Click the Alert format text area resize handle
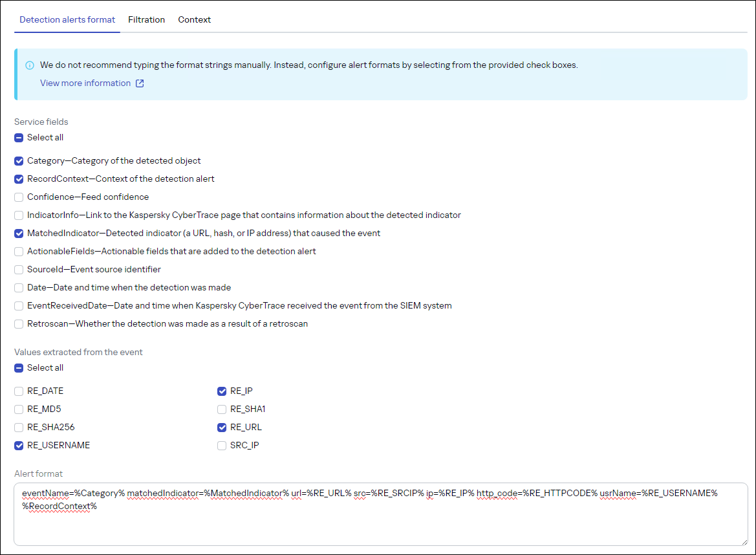 coord(744,542)
